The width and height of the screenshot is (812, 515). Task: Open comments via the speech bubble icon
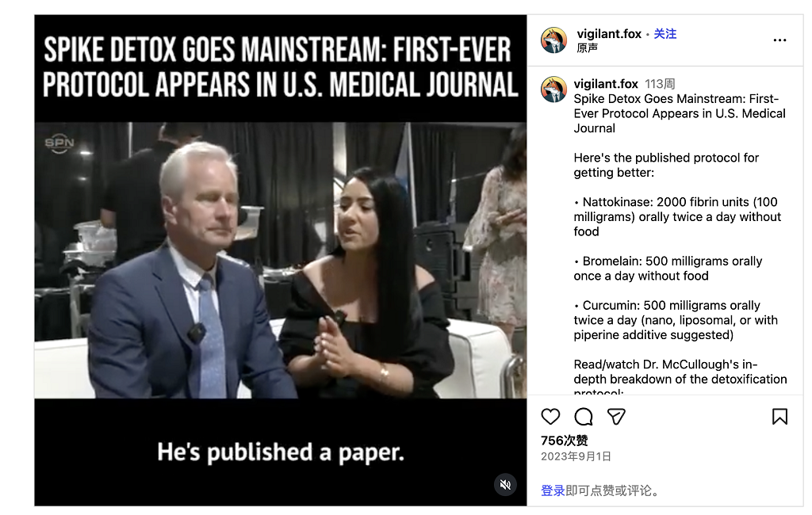click(x=583, y=417)
